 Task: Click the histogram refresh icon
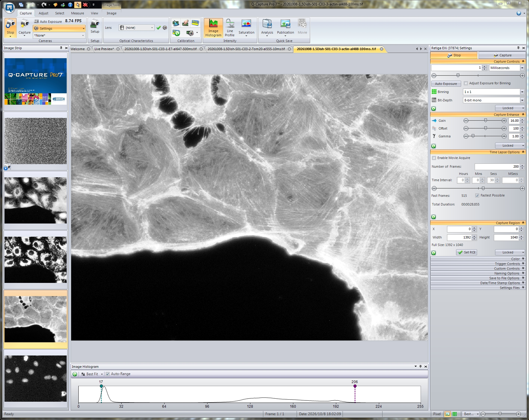75,374
